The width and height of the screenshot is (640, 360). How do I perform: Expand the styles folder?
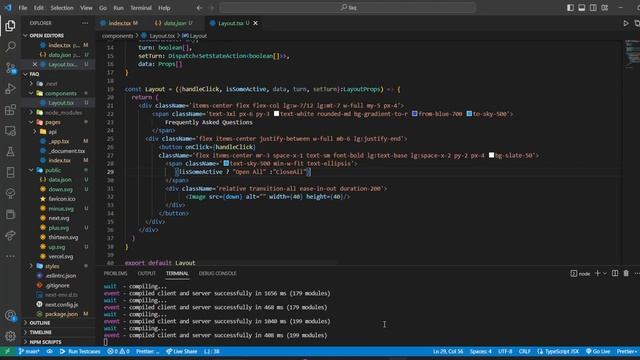pyautogui.click(x=31, y=266)
